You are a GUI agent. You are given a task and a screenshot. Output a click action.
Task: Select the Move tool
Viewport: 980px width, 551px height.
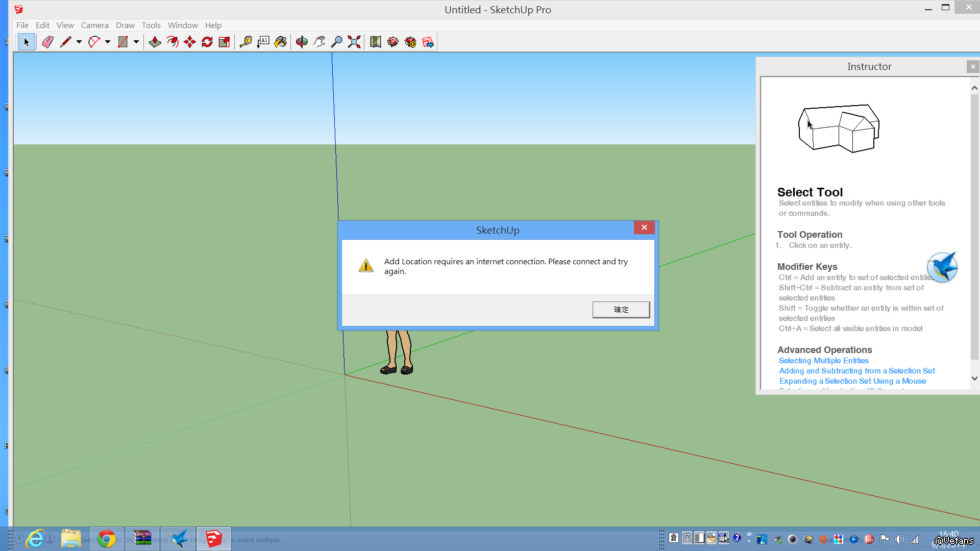coord(190,42)
